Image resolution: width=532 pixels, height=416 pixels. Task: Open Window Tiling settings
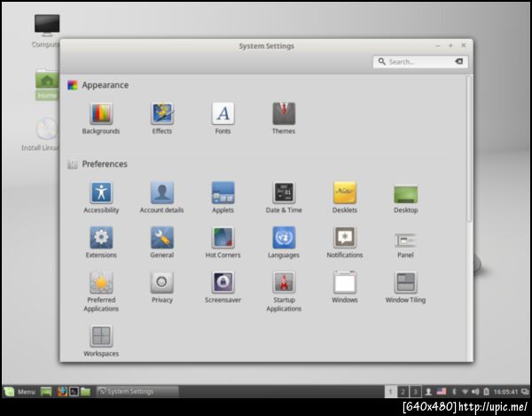tap(405, 287)
